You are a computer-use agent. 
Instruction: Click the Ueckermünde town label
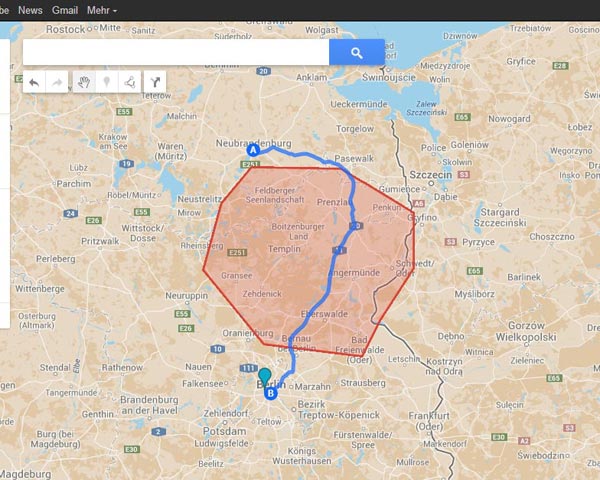(x=359, y=104)
